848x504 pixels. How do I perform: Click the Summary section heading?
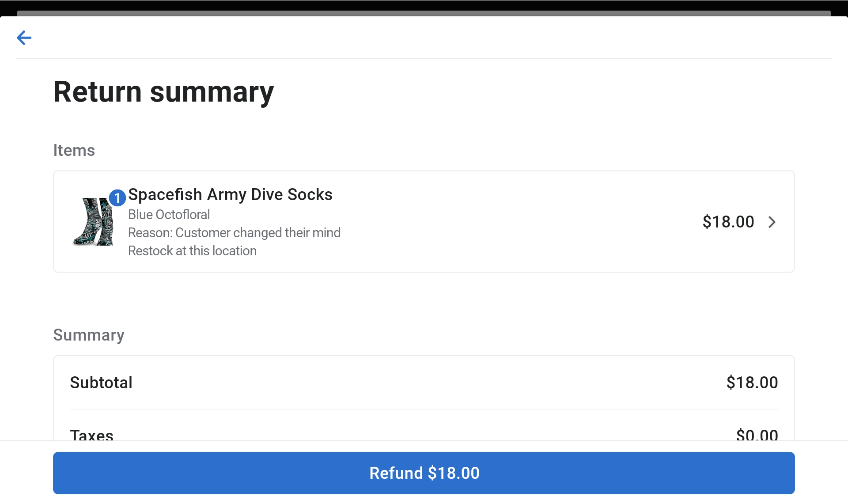[x=88, y=335]
